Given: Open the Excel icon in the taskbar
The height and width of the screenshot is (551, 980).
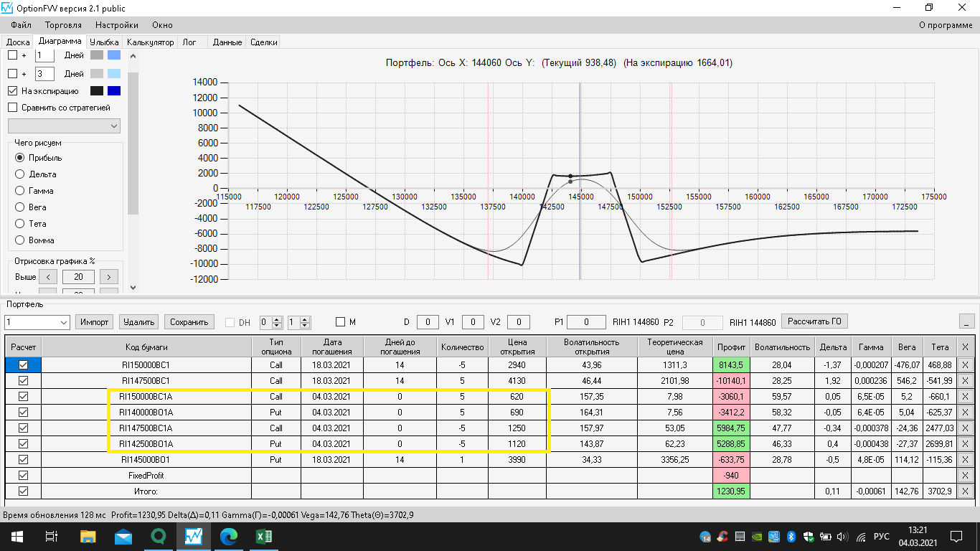Looking at the screenshot, I should (x=263, y=536).
